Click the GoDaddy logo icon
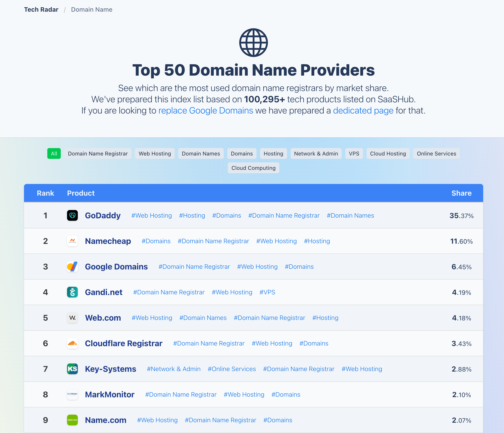Image resolution: width=504 pixels, height=433 pixels. click(72, 215)
